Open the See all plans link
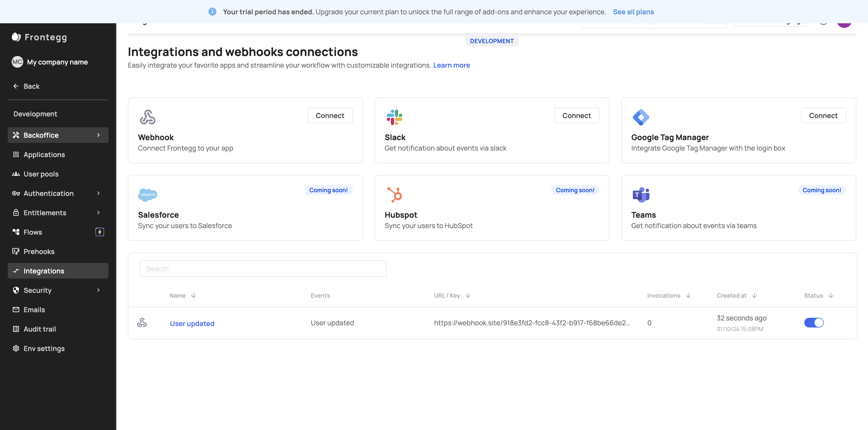 coord(633,12)
